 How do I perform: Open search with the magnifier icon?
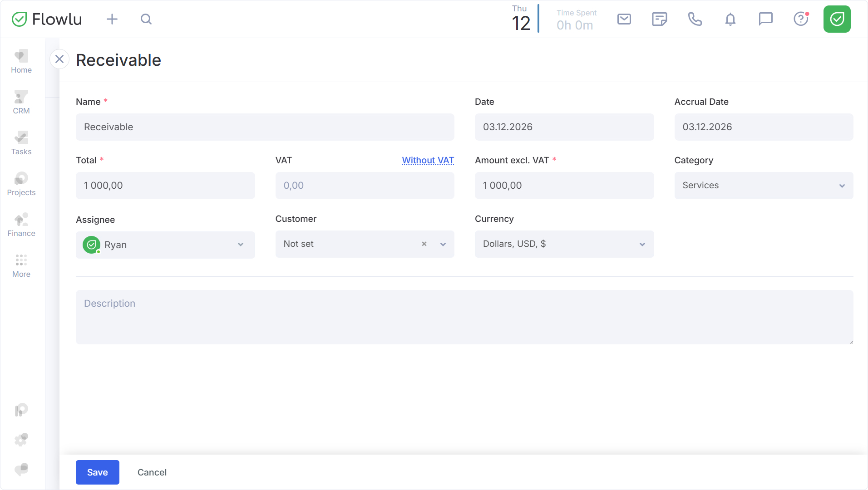(x=146, y=19)
